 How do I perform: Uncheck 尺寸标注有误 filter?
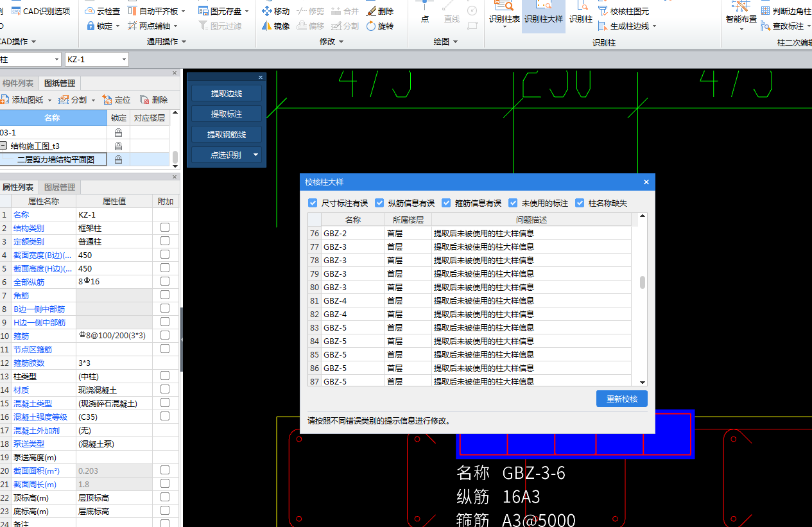pos(313,203)
